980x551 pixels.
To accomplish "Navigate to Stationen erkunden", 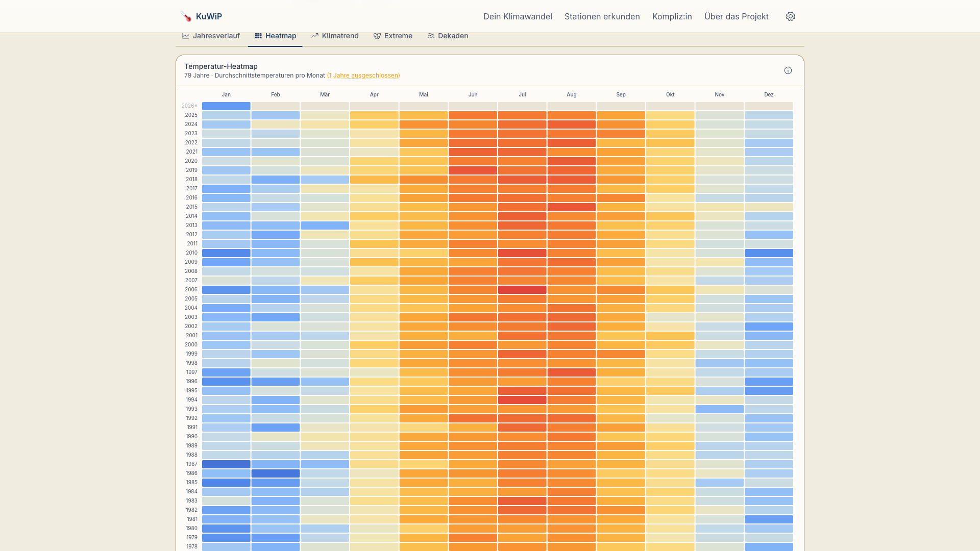I will 602,16.
